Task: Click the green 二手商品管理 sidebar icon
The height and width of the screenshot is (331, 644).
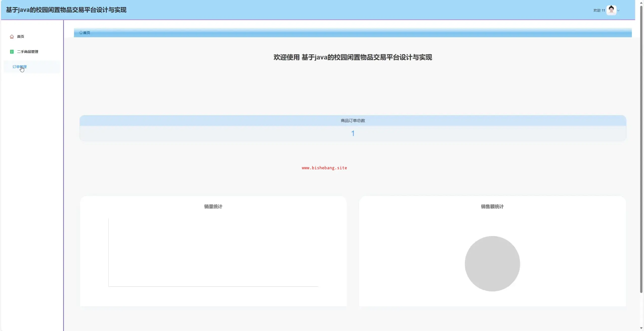Action: point(12,52)
